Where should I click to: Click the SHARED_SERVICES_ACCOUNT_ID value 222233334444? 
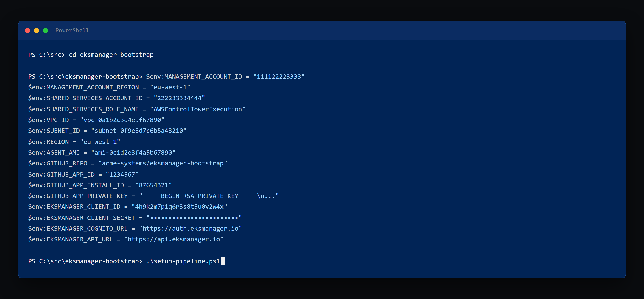[x=179, y=98]
